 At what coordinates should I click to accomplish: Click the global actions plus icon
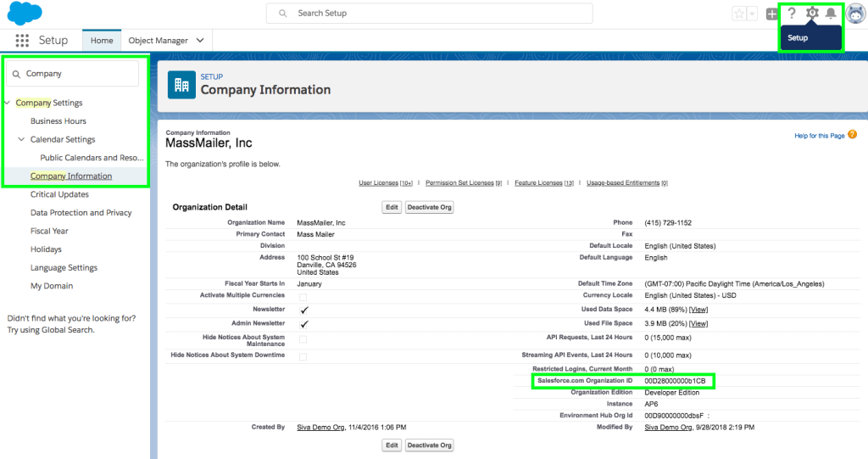(771, 14)
